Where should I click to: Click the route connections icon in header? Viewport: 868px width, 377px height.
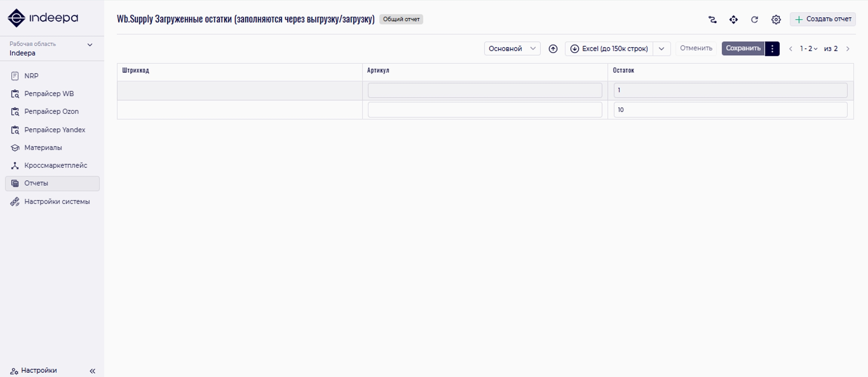click(x=712, y=20)
